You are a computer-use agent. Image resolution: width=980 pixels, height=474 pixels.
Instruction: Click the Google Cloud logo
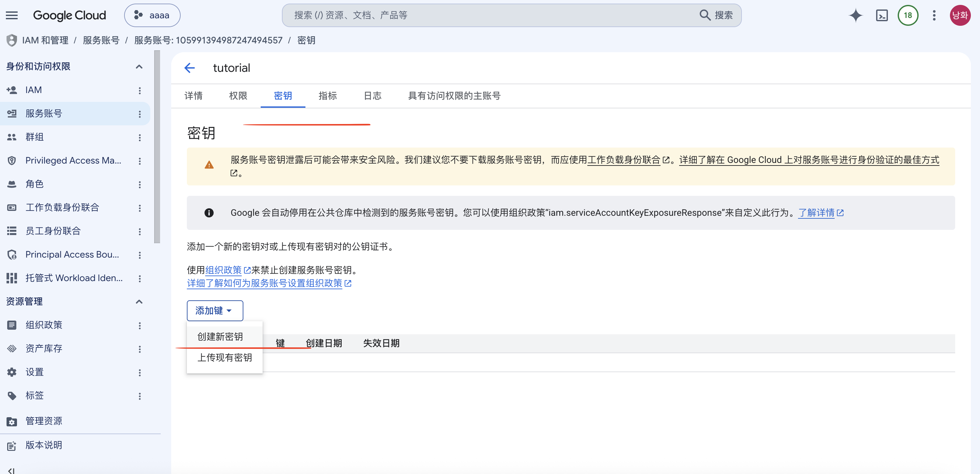point(70,15)
